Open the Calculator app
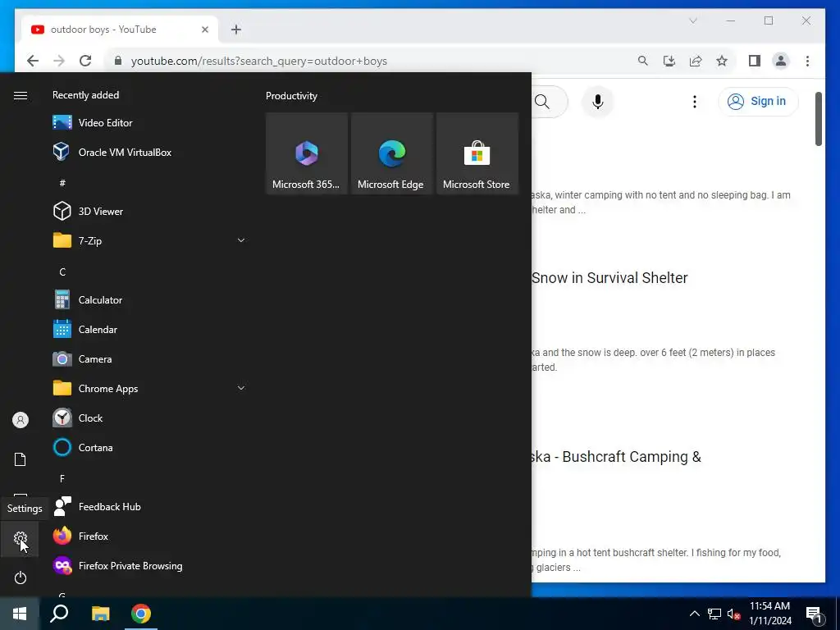This screenshot has width=840, height=630. 150,300
